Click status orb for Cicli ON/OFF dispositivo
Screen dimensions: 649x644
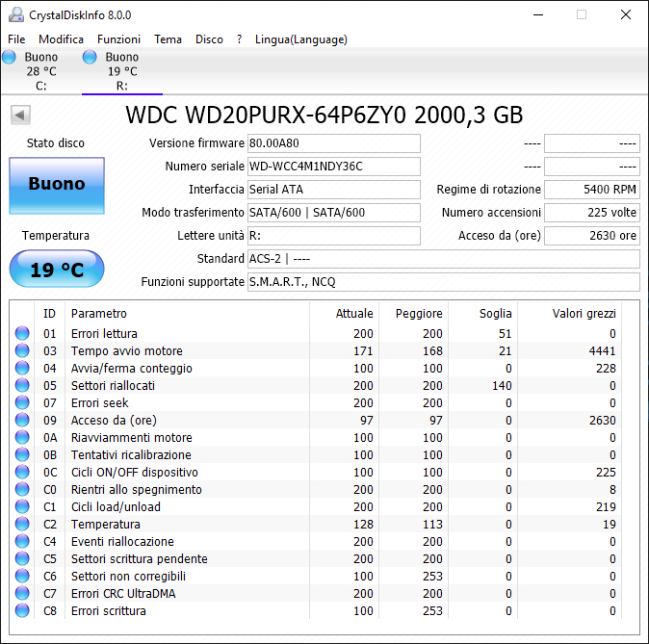22,473
